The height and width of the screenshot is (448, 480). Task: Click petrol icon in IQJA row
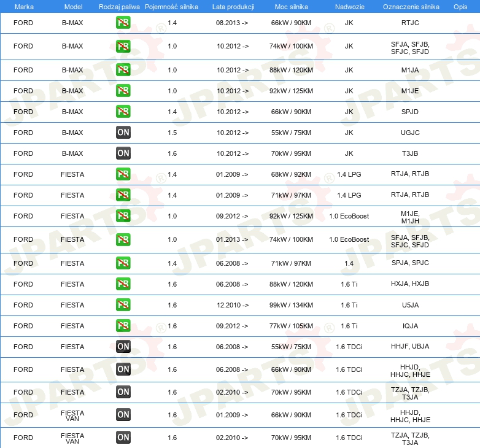click(x=123, y=326)
